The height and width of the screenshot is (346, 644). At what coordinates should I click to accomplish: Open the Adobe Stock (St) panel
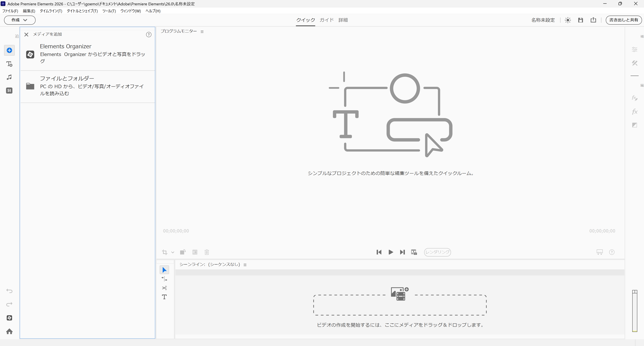pyautogui.click(x=9, y=90)
